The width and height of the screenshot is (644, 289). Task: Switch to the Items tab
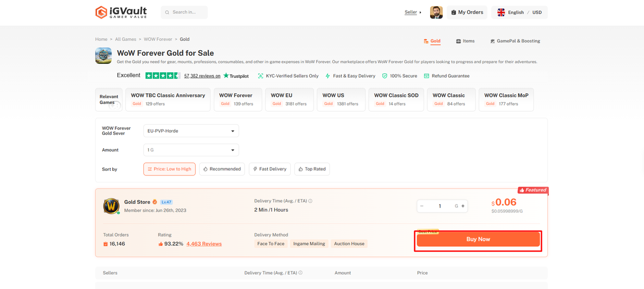tap(465, 41)
